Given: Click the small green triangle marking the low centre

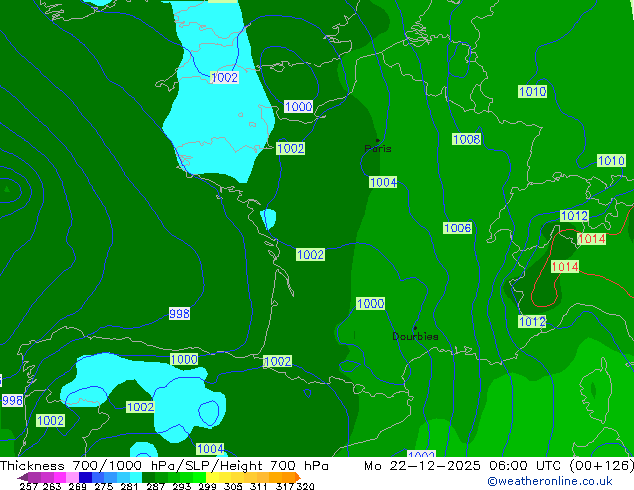Looking at the screenshot, I should coord(6,189).
